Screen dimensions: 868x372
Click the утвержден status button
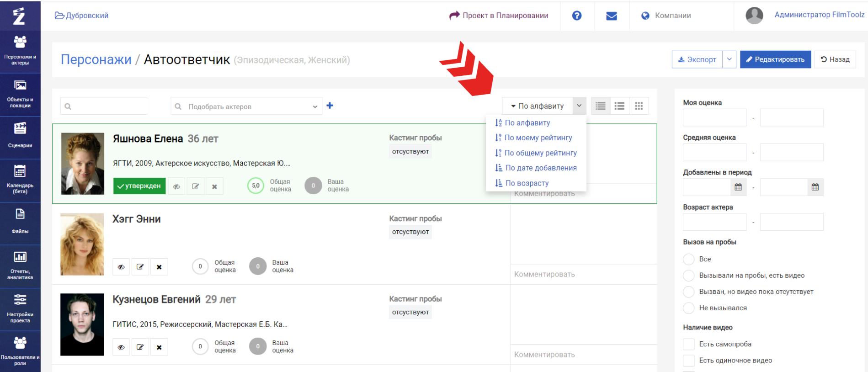(x=139, y=186)
